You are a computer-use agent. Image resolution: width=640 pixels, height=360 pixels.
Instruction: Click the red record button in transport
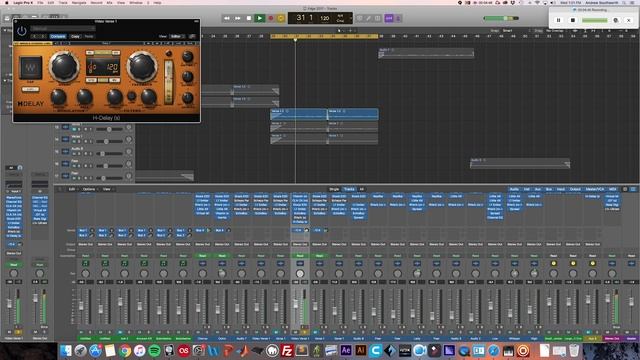(270, 18)
